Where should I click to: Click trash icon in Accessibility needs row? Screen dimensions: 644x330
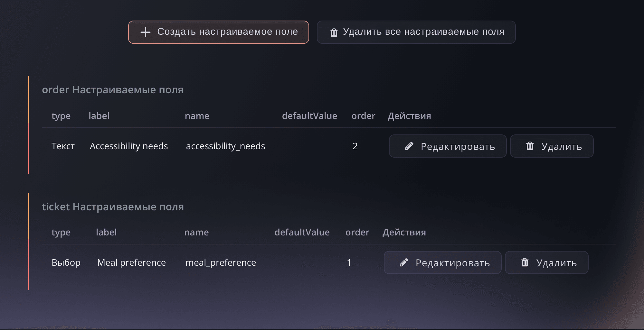[530, 146]
